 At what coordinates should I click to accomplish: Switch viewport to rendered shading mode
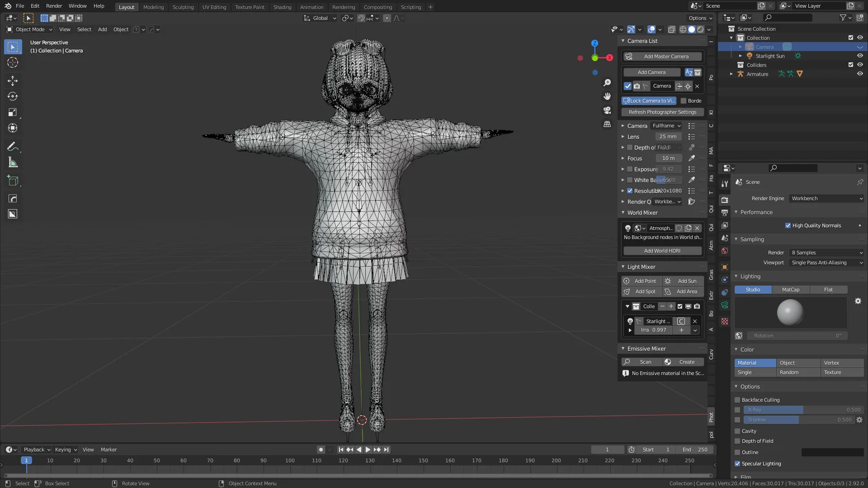(700, 29)
